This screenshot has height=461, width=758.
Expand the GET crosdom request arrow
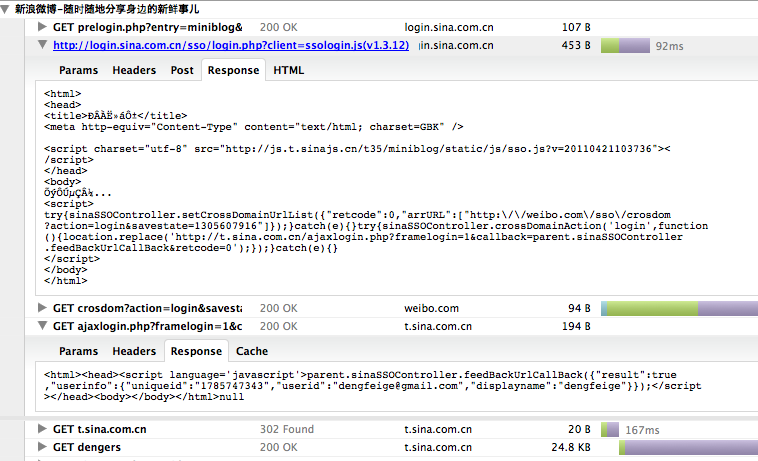coord(41,306)
